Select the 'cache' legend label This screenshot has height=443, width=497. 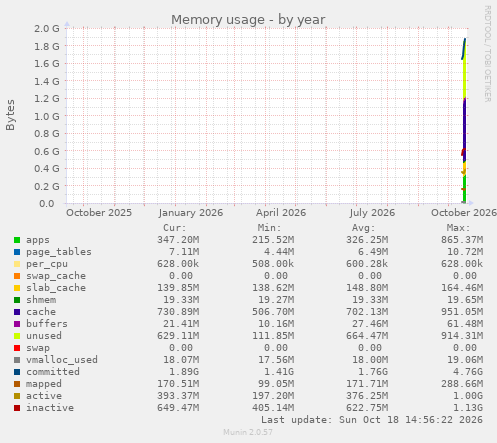tap(41, 312)
